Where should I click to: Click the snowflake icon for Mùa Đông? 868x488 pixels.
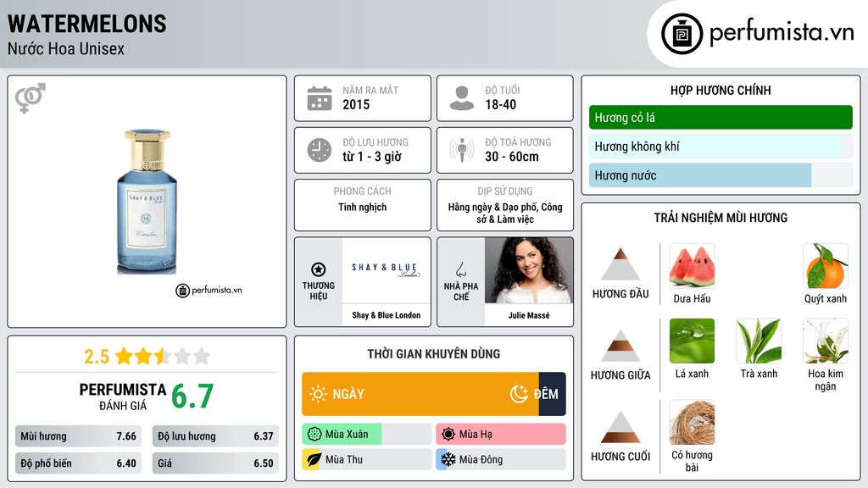448,460
